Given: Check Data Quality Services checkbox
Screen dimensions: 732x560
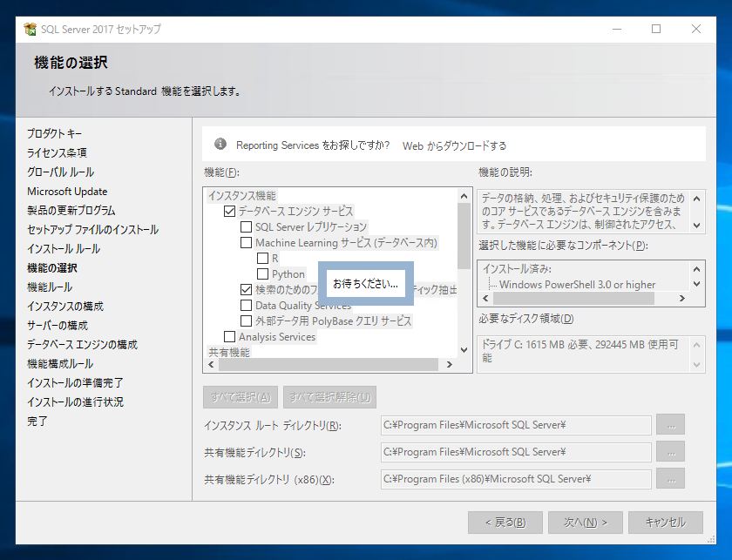Looking at the screenshot, I should point(246,305).
